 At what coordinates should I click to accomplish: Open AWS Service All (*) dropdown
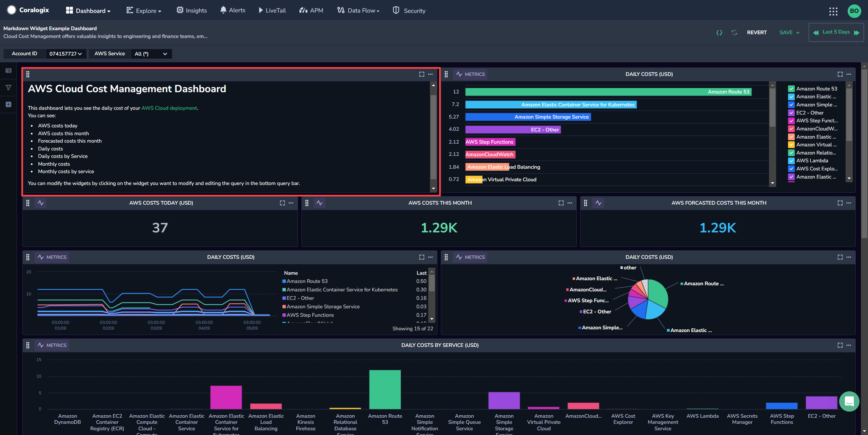click(x=151, y=54)
